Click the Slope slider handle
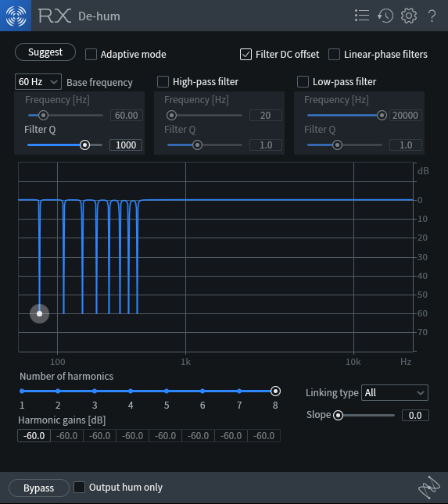This screenshot has height=504, width=448. pyautogui.click(x=338, y=415)
